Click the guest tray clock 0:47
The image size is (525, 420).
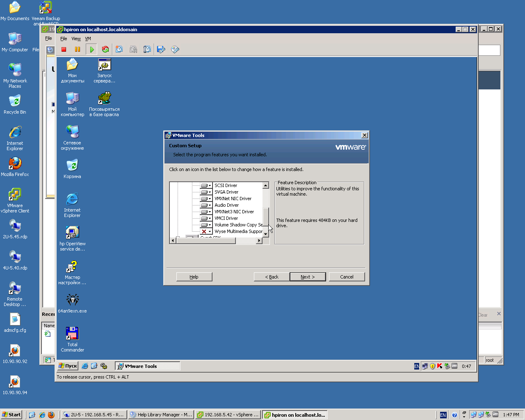(466, 366)
